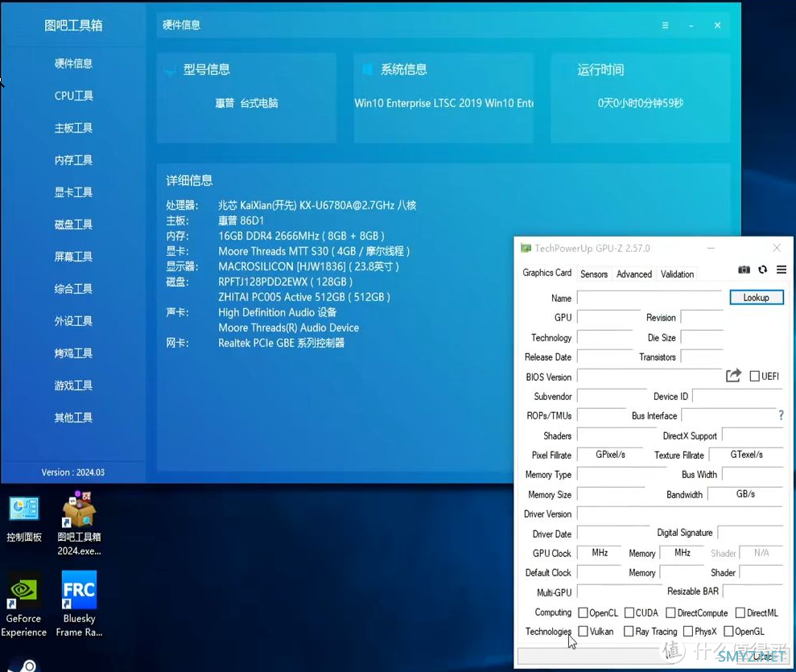Switch to the Graphics Card tab
This screenshot has width=796, height=672.
(x=546, y=273)
